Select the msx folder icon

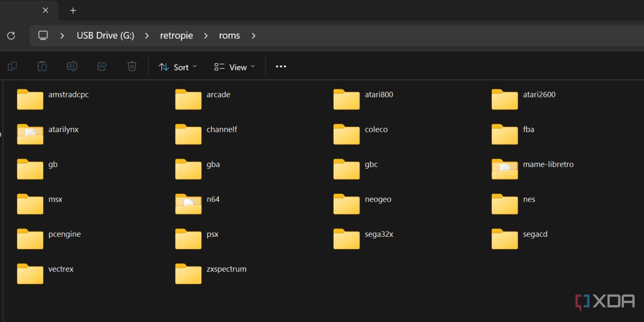click(x=30, y=204)
